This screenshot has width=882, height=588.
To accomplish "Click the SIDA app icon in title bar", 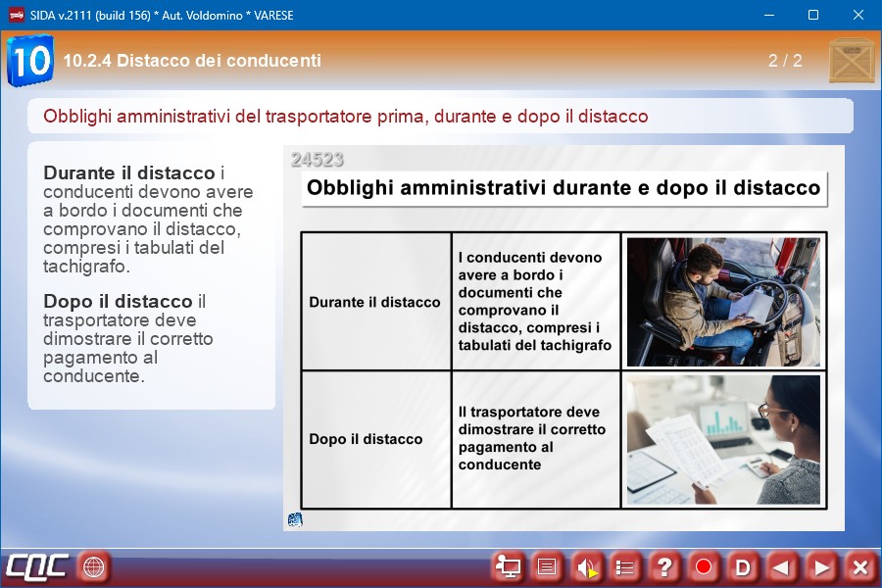I will click(x=16, y=15).
